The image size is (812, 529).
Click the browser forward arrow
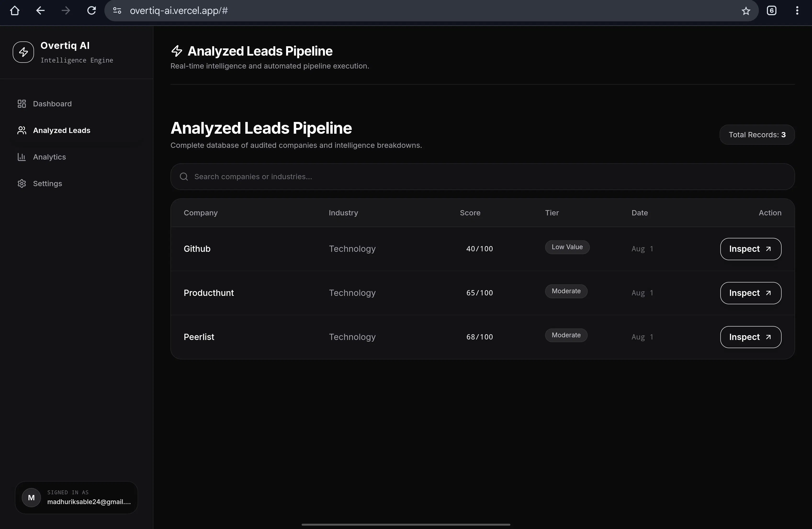click(x=66, y=11)
